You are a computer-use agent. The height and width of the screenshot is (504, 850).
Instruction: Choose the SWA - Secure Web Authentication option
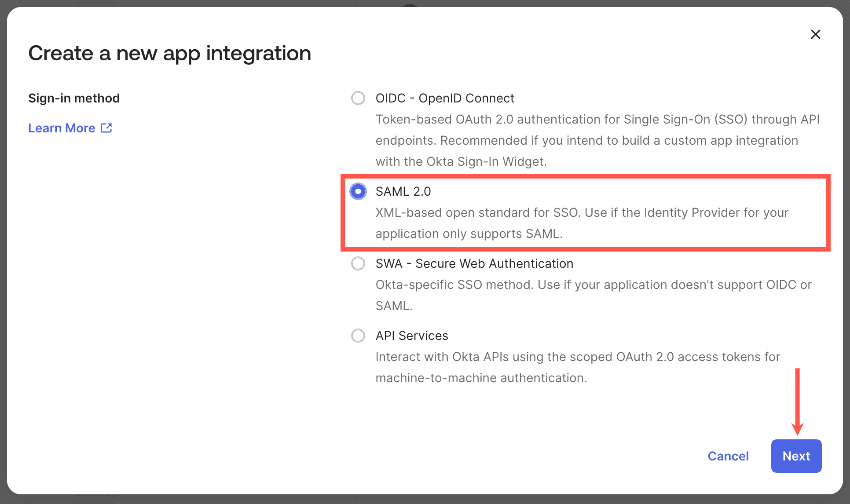pos(358,263)
